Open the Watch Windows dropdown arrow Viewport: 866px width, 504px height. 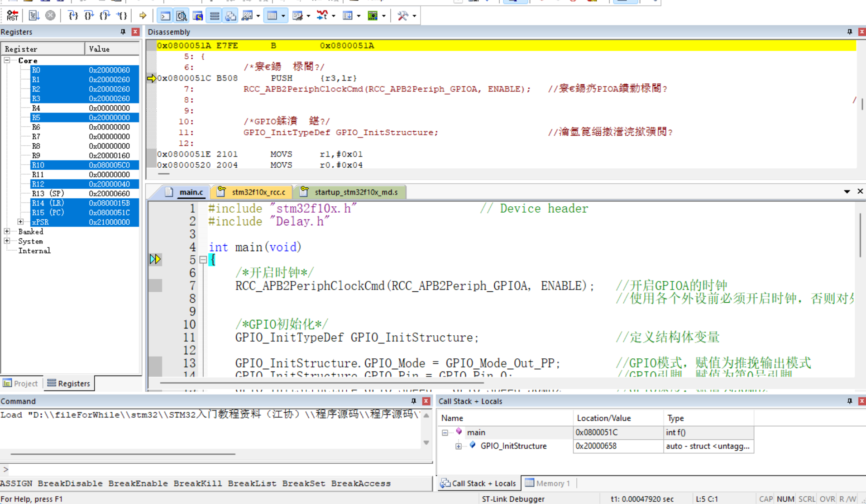click(258, 16)
